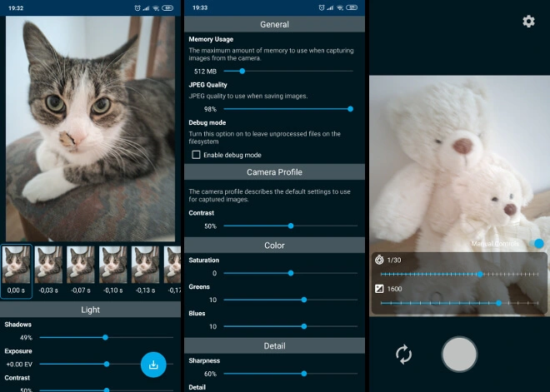This screenshot has width=550, height=392.
Task: Tap the switch camera rotate icon
Action: pos(404,355)
